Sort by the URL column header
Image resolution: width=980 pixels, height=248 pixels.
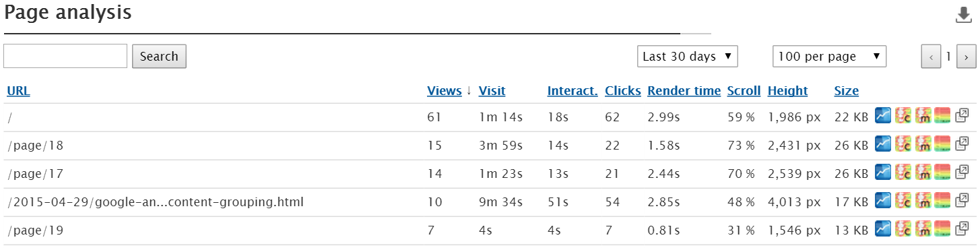click(18, 91)
